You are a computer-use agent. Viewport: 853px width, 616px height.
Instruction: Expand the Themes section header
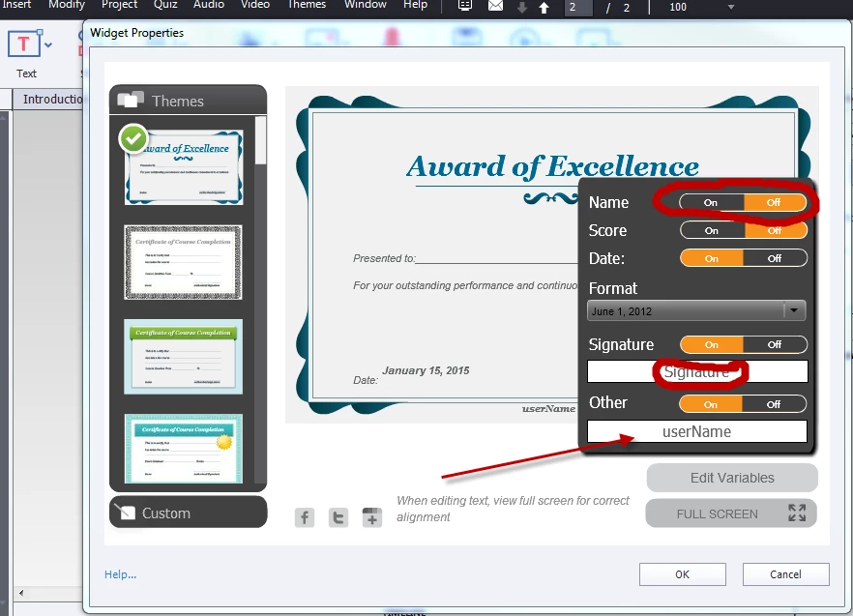tap(189, 101)
